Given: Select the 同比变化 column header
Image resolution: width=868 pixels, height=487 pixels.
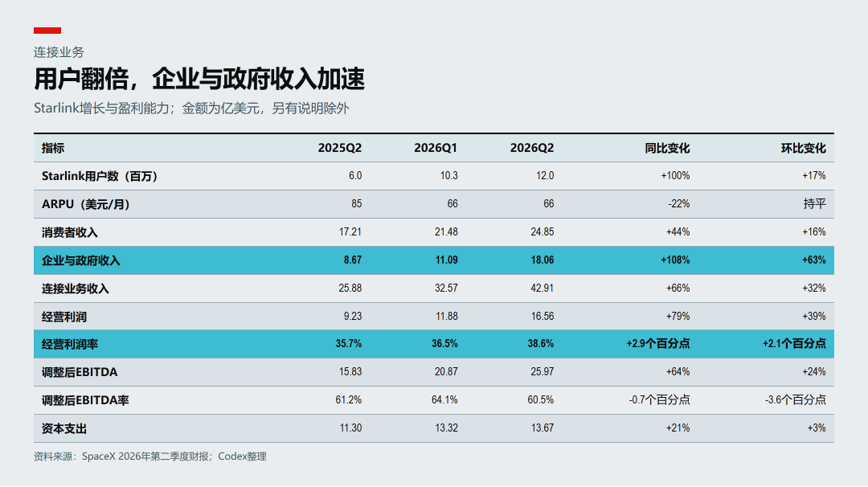Looking at the screenshot, I should pyautogui.click(x=667, y=148).
